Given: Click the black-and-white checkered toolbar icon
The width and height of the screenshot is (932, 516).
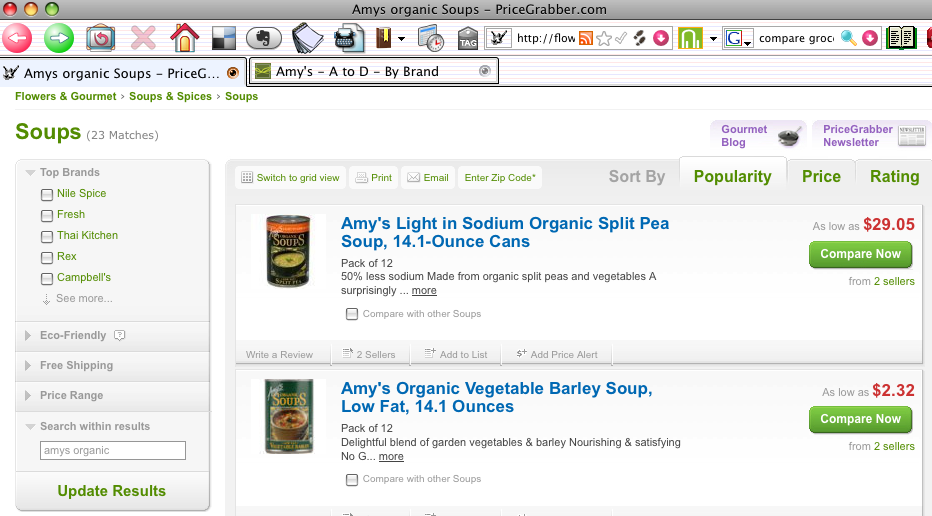Looking at the screenshot, I should pyautogui.click(x=224, y=39).
